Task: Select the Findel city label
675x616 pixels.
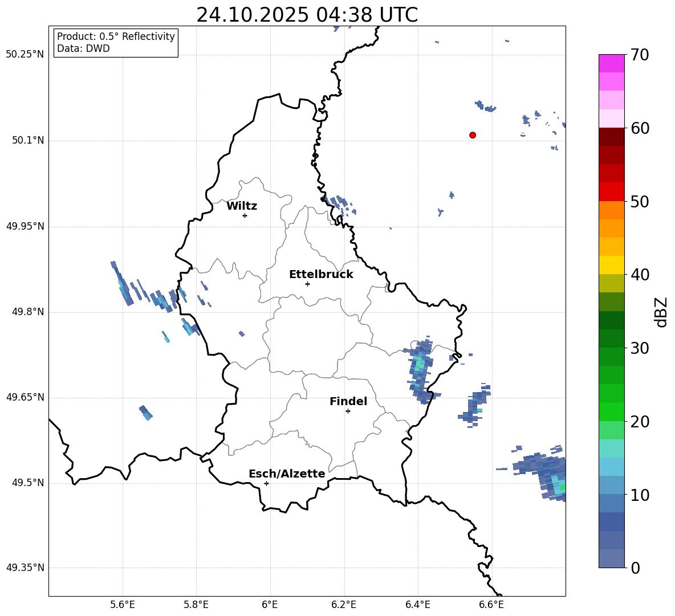Action: [348, 402]
